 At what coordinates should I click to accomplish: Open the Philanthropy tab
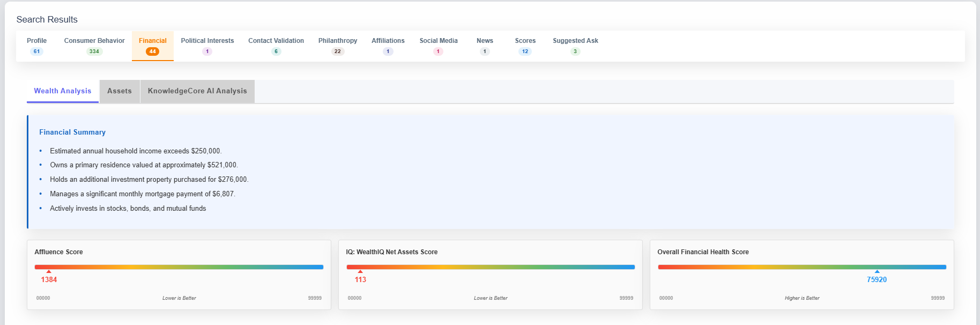(338, 46)
